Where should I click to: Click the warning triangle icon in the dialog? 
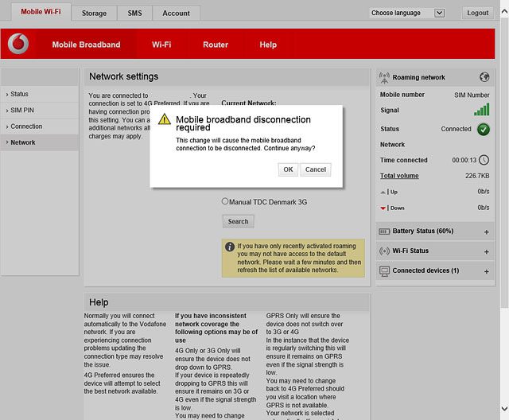click(x=165, y=119)
